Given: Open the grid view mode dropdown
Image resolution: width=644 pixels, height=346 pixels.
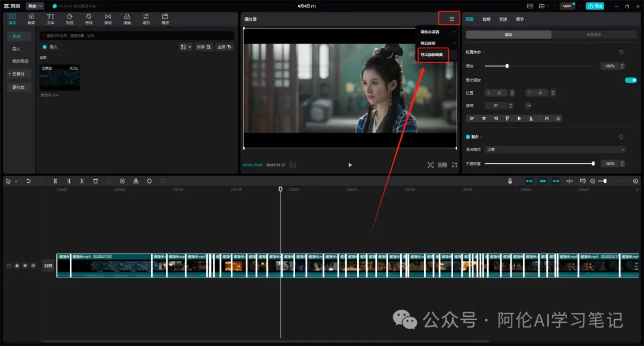Looking at the screenshot, I should (185, 47).
